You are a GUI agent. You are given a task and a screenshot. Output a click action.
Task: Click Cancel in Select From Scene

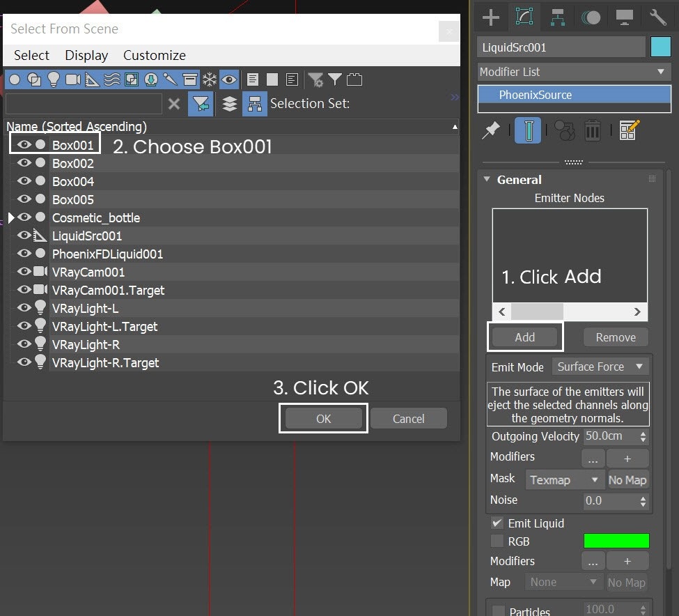[x=408, y=419]
